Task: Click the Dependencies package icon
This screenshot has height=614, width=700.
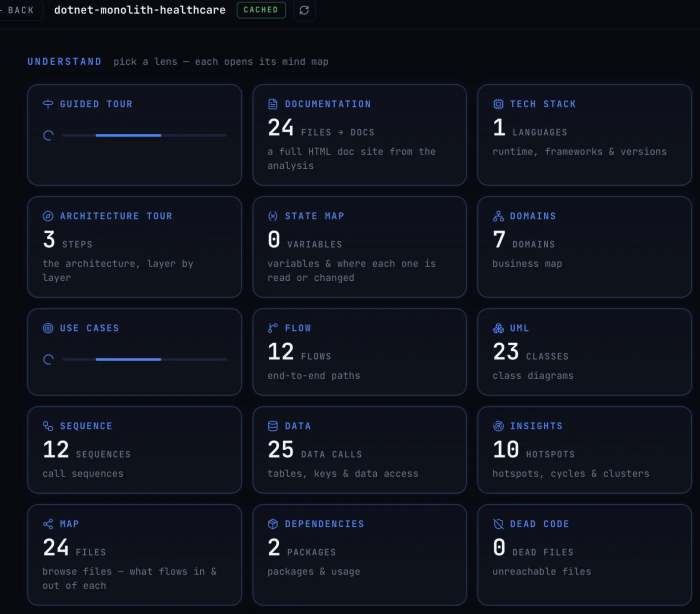Action: click(x=273, y=524)
